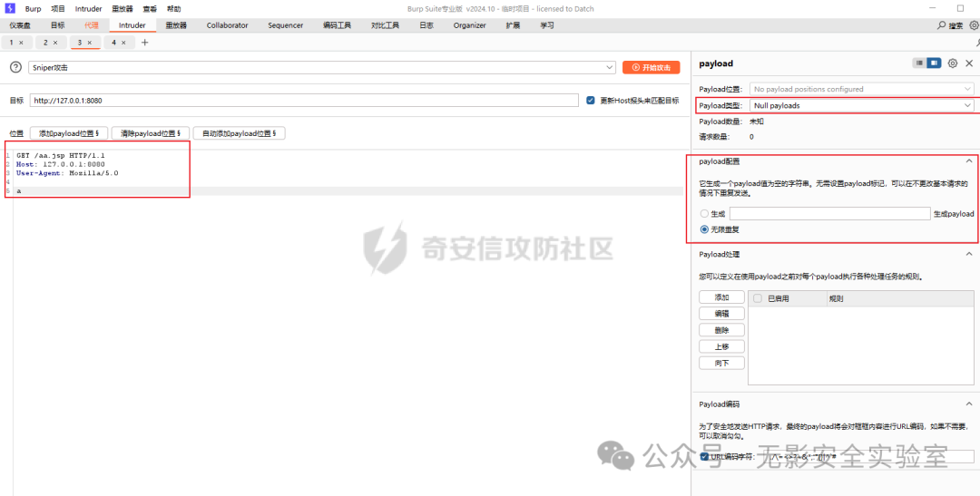Select Intruder sub-tab 1
980x496 pixels.
[x=11, y=43]
